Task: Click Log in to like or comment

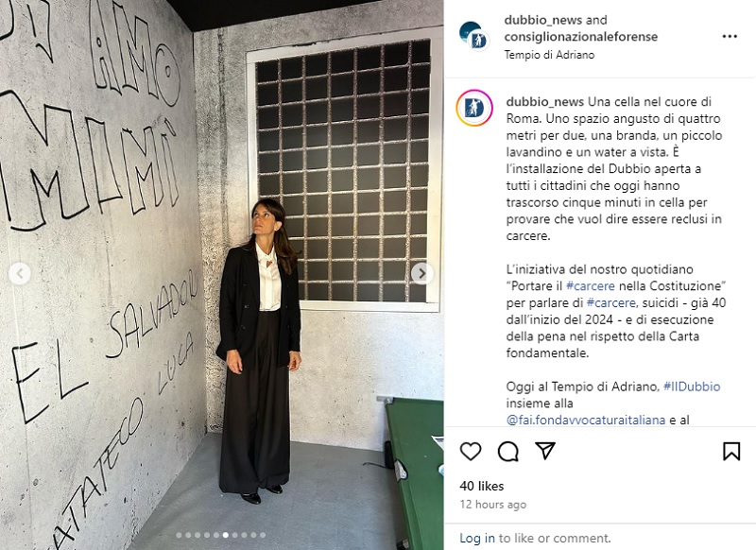Action: coord(477,538)
